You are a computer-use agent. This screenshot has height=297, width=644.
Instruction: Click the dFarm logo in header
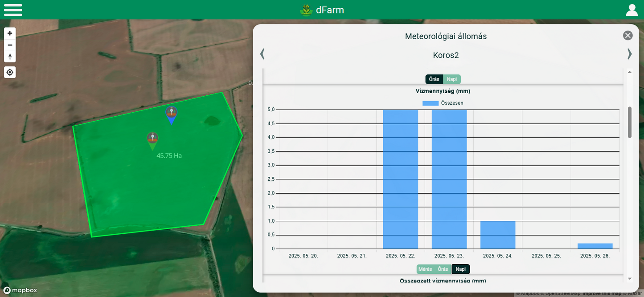[322, 10]
